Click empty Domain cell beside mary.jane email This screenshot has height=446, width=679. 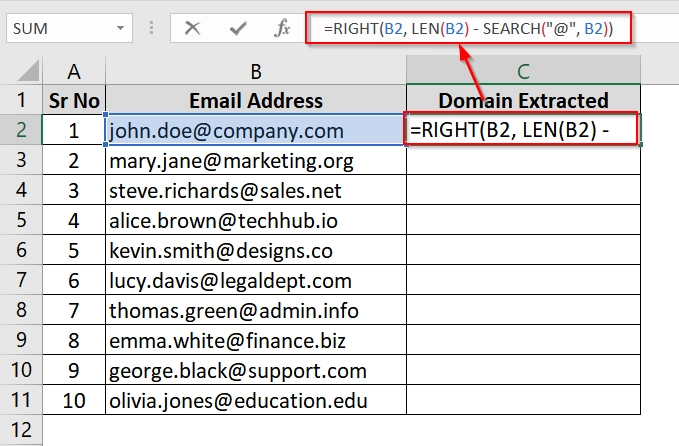pos(523,160)
